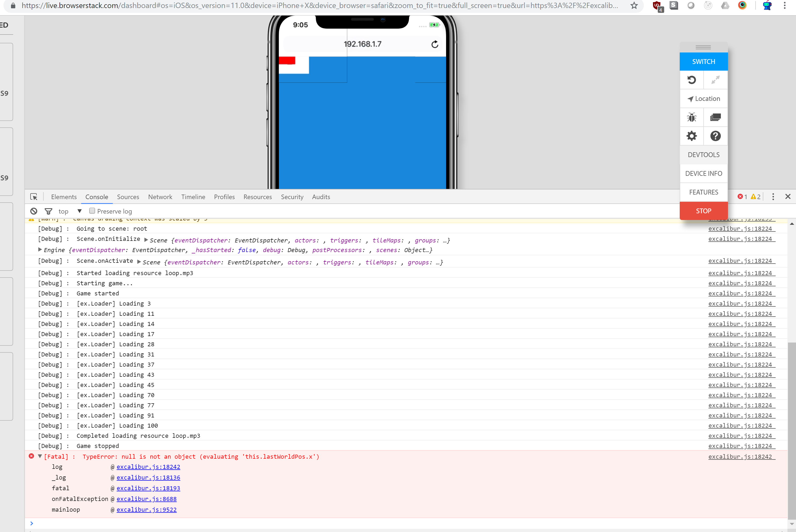Open the console filter funnel icon

point(48,211)
